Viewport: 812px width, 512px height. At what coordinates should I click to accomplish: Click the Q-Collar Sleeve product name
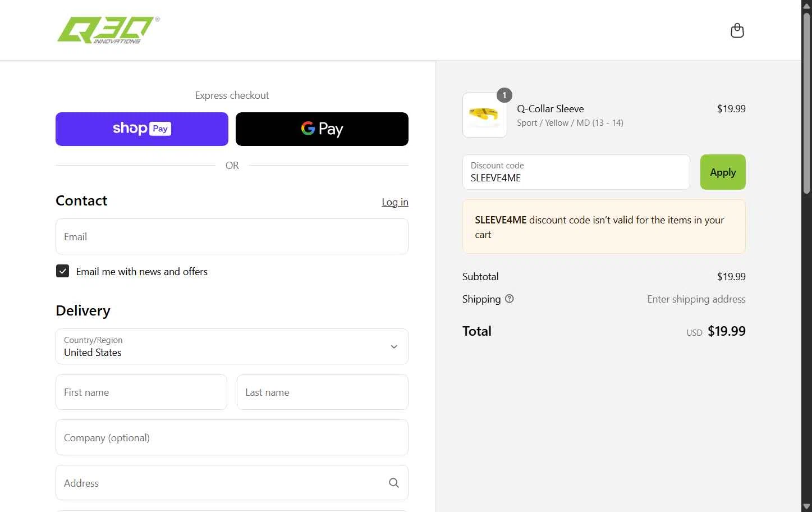pyautogui.click(x=550, y=109)
